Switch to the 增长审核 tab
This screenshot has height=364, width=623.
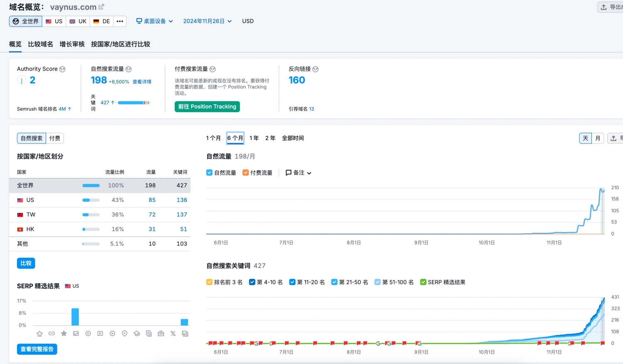(71, 44)
